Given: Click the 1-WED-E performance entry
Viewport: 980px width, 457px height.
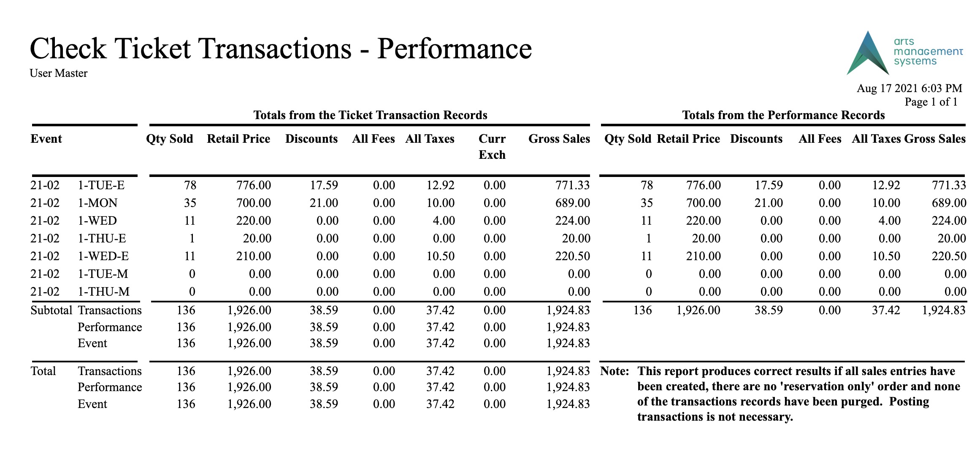Looking at the screenshot, I should click(x=103, y=256).
